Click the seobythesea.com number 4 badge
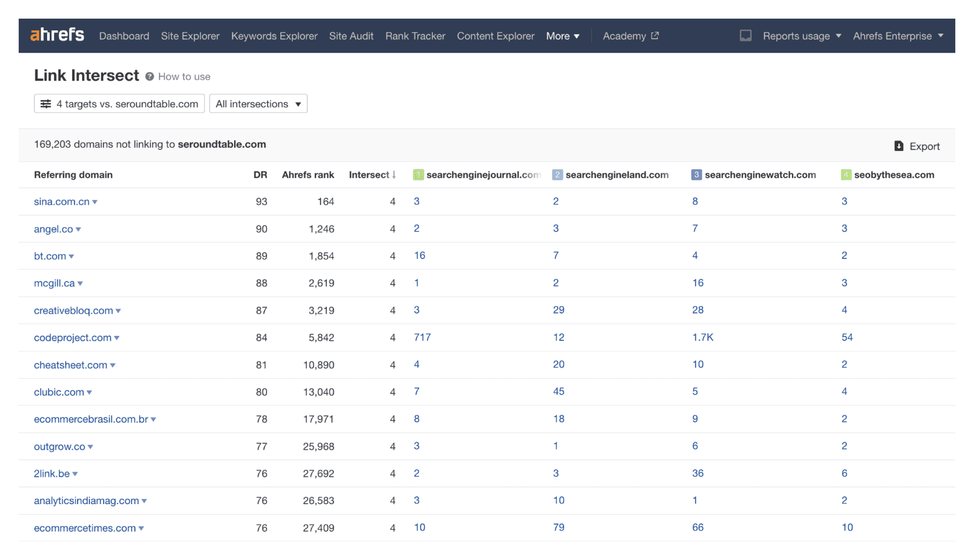The width and height of the screenshot is (974, 560). (845, 174)
